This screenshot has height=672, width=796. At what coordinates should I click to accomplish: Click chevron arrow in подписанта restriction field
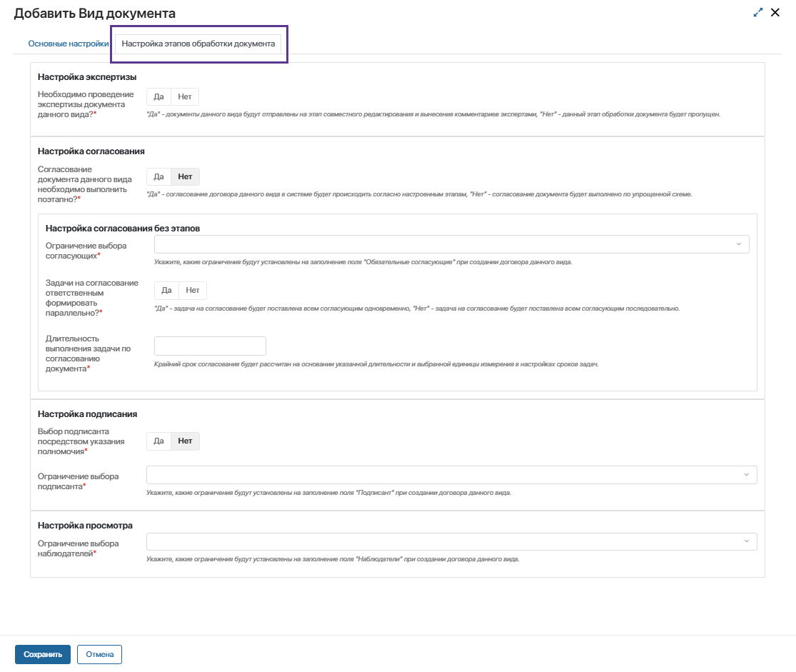[x=747, y=475]
